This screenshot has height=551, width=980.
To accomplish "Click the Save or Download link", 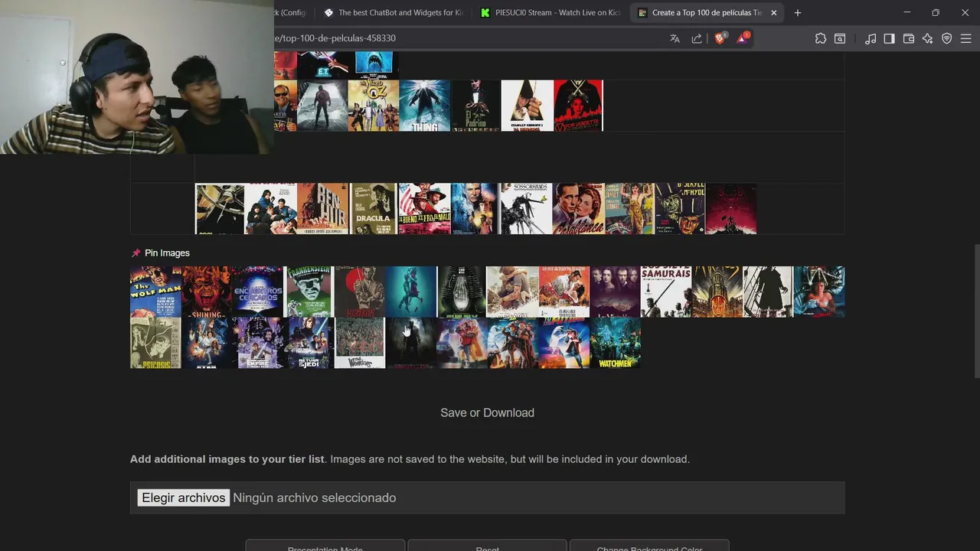I will pos(487,412).
